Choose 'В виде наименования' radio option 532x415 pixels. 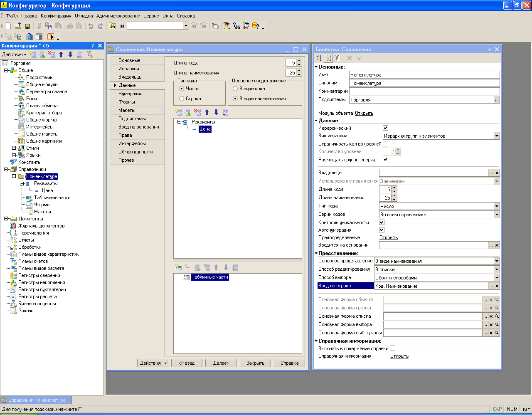pyautogui.click(x=235, y=99)
